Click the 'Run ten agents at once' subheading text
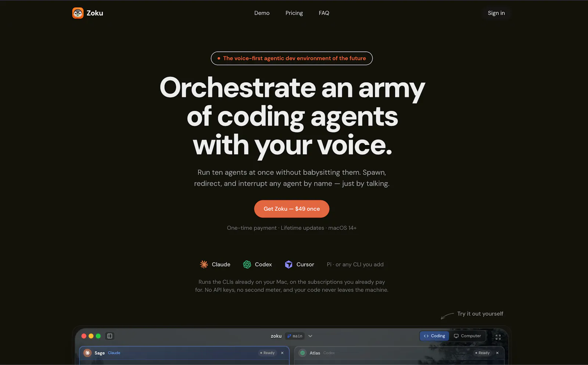Image resolution: width=588 pixels, height=365 pixels. tap(292, 178)
